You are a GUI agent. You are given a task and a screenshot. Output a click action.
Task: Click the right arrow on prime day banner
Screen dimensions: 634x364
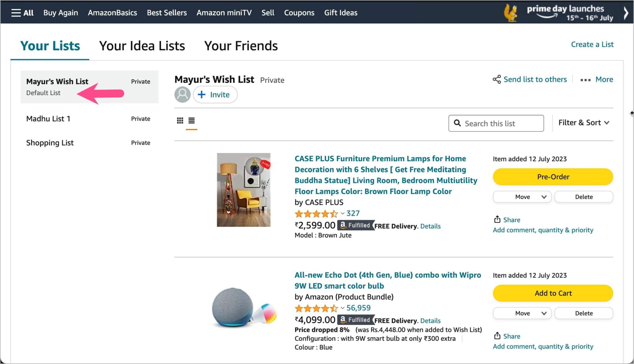(x=626, y=12)
